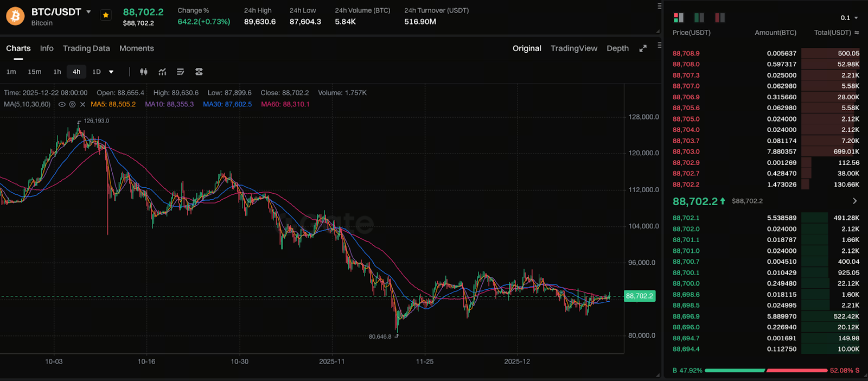Select the 15m timeframe
The image size is (868, 381).
coord(35,72)
